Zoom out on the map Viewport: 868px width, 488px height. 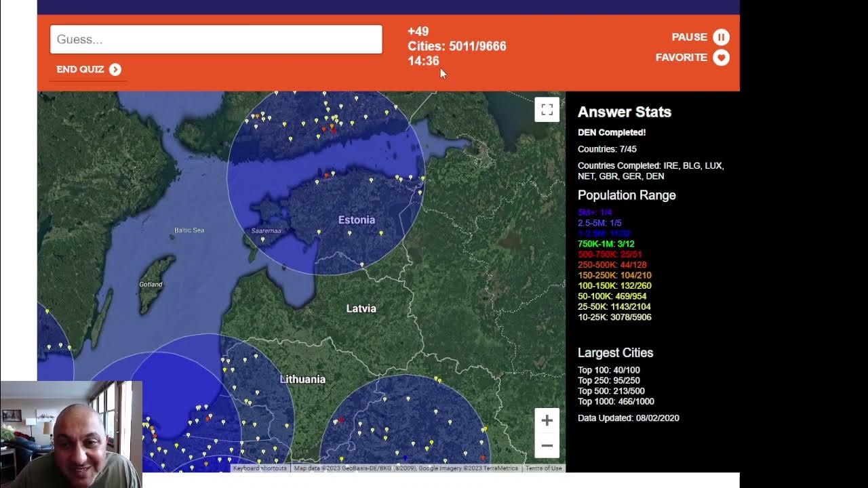[547, 445]
